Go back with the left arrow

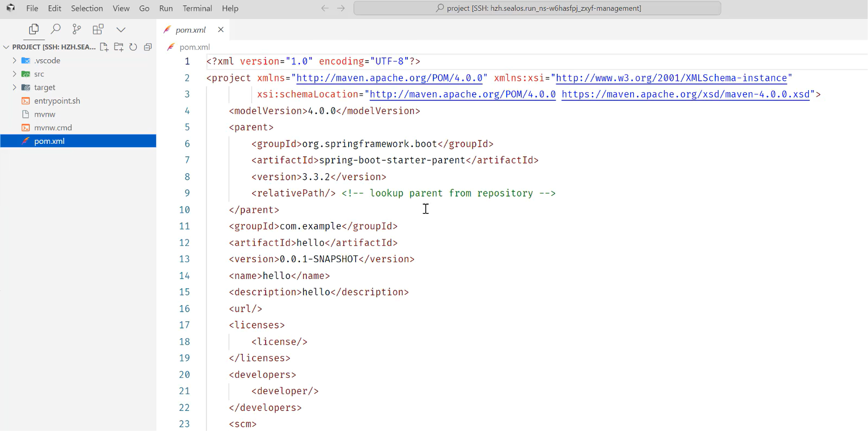[325, 8]
